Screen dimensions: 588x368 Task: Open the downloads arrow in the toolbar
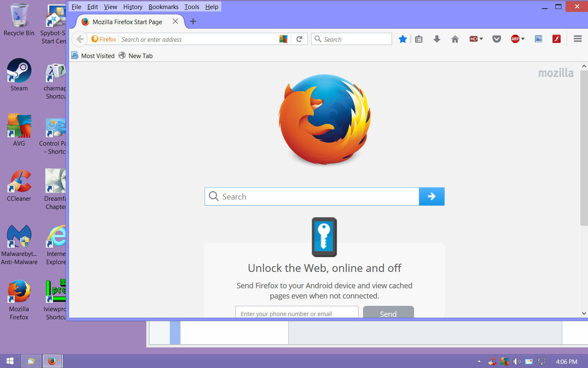[437, 39]
